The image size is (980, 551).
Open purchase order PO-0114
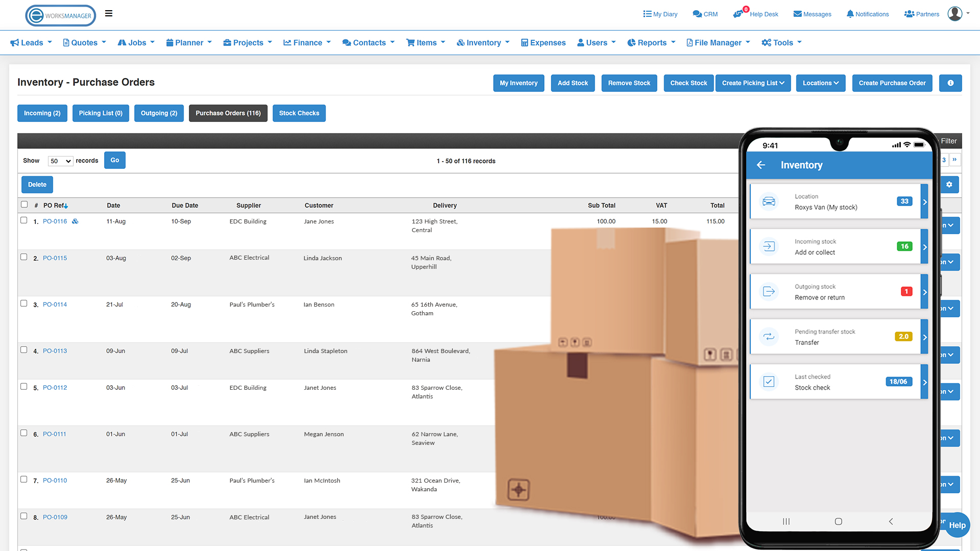click(55, 304)
